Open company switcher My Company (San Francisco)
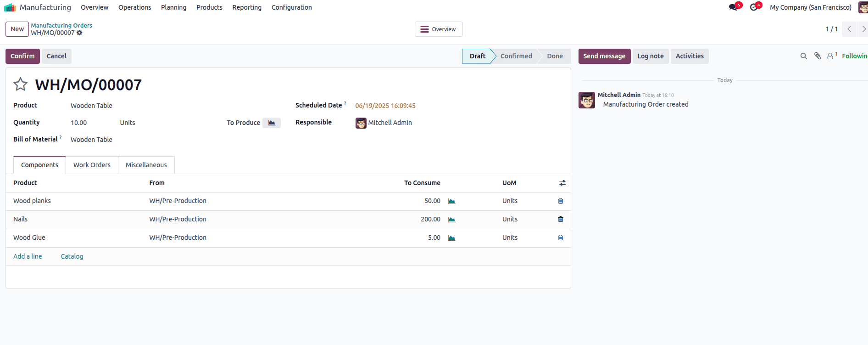 811,7
